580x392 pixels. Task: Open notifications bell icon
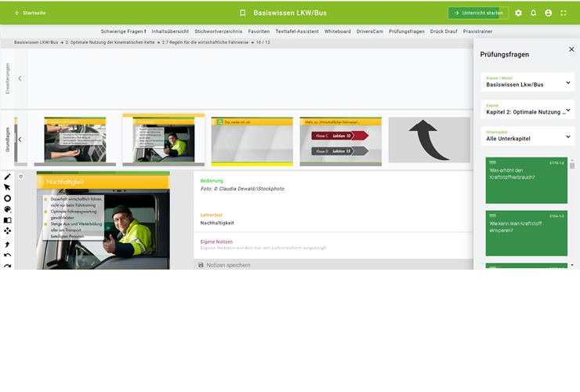533,13
